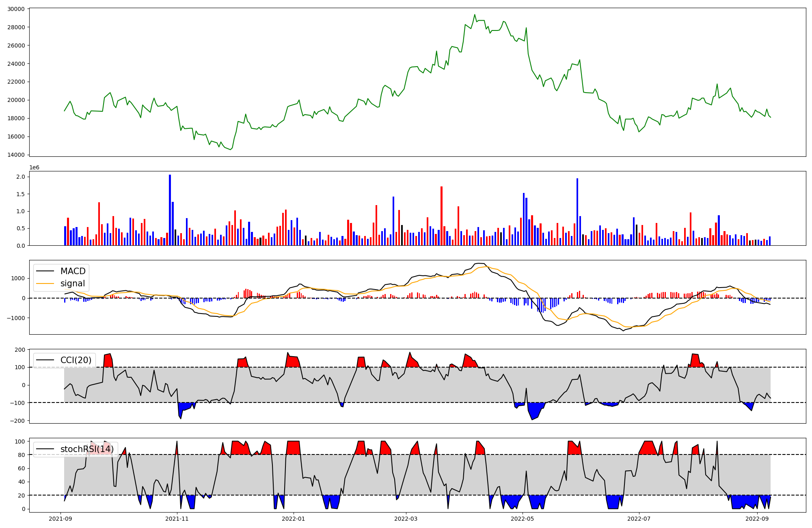Click the 2021-11 x-axis date label
The width and height of the screenshot is (812, 528).
point(177,519)
